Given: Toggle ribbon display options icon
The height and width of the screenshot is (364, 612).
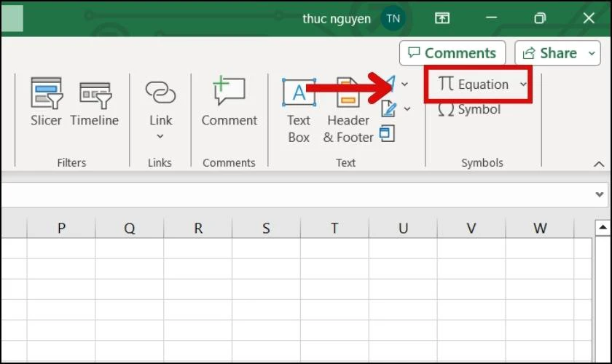Looking at the screenshot, I should 442,18.
